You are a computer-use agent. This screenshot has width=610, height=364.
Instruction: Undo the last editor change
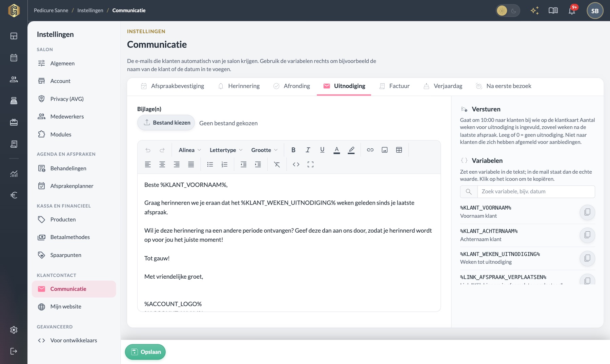[148, 150]
